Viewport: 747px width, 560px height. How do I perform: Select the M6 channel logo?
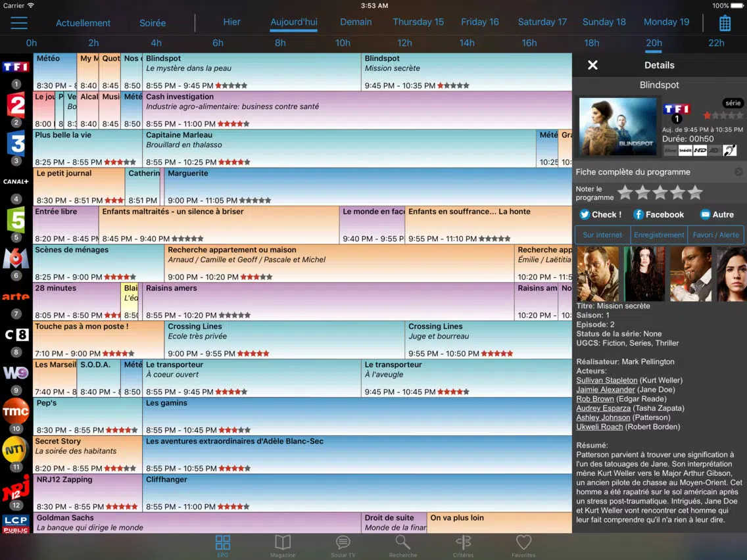click(x=16, y=258)
